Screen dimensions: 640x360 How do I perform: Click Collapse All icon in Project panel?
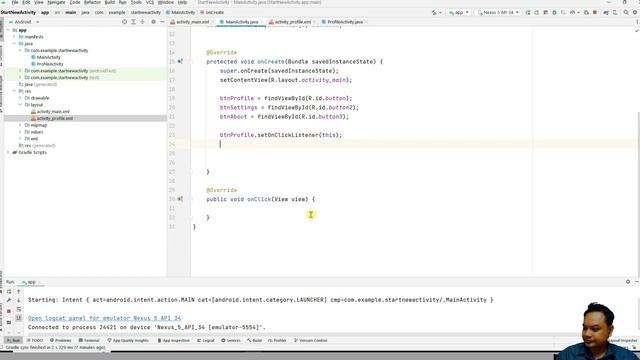point(142,22)
